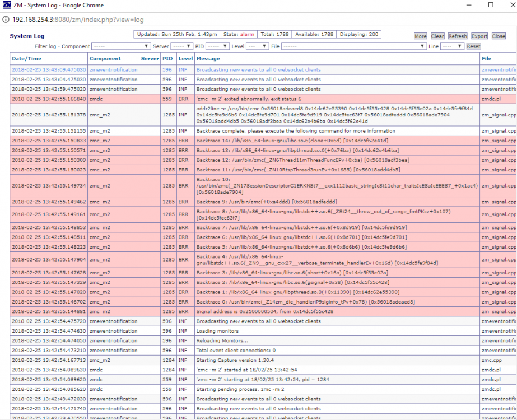Click the 'Available: 1788' status box

314,34
